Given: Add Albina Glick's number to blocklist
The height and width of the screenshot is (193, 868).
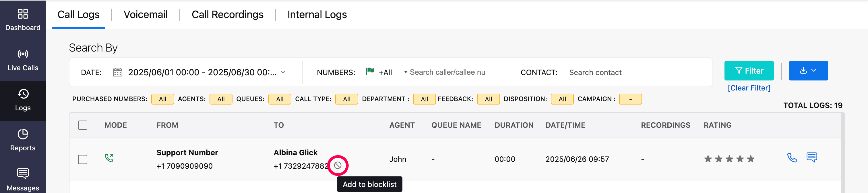Looking at the screenshot, I should pyautogui.click(x=338, y=166).
